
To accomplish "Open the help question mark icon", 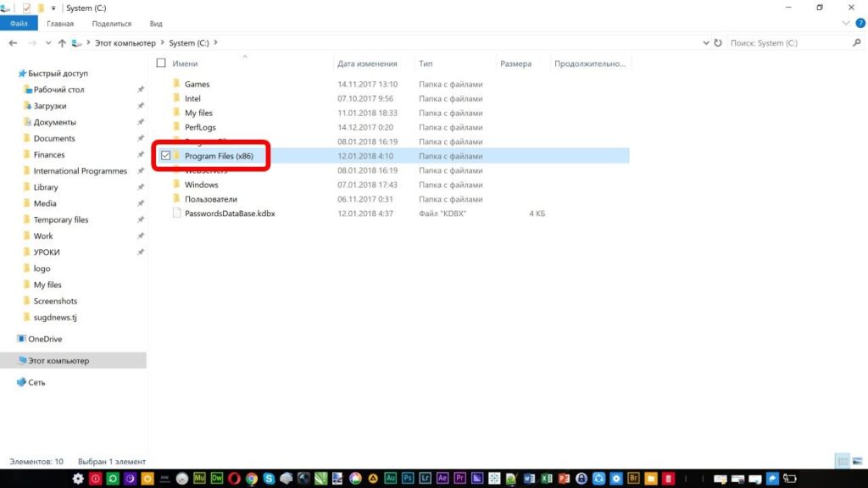I will click(860, 23).
